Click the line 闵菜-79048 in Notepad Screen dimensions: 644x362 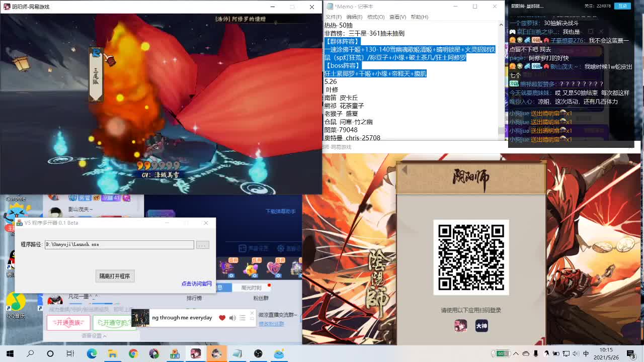(341, 130)
